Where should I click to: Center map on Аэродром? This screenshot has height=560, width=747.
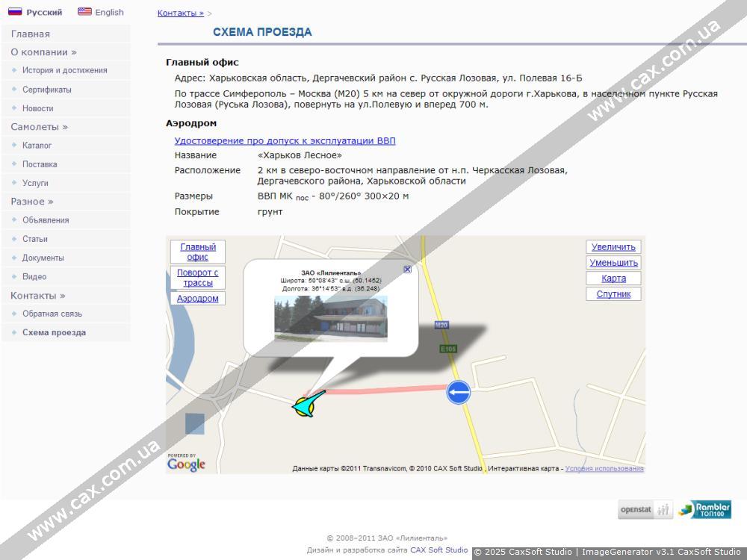198,299
